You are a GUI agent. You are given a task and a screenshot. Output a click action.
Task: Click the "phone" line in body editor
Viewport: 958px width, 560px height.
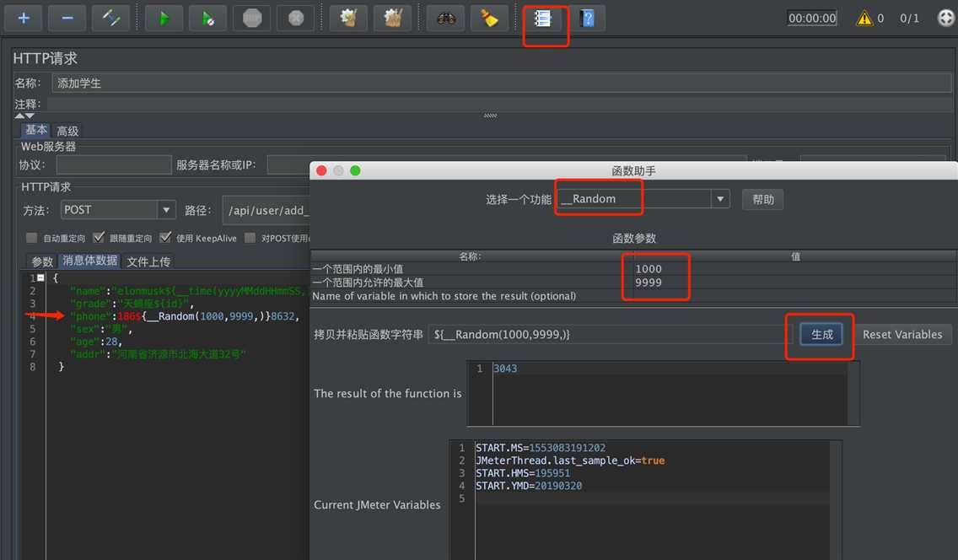[x=186, y=316]
